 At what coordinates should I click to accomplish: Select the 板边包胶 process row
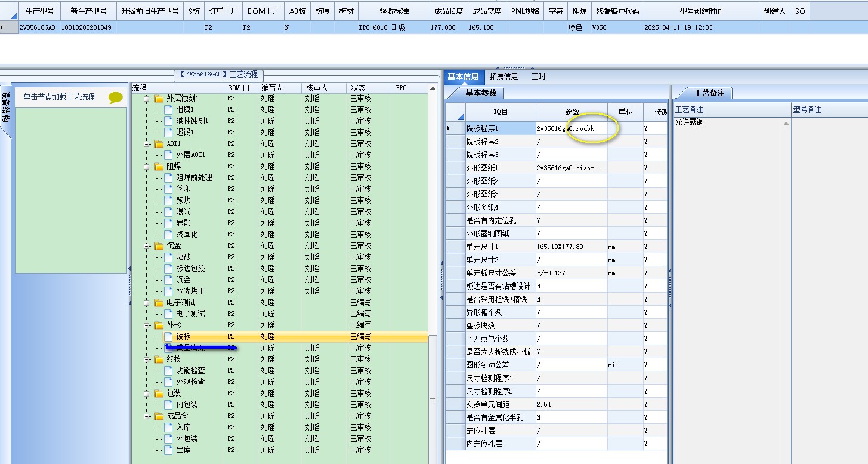pos(279,268)
